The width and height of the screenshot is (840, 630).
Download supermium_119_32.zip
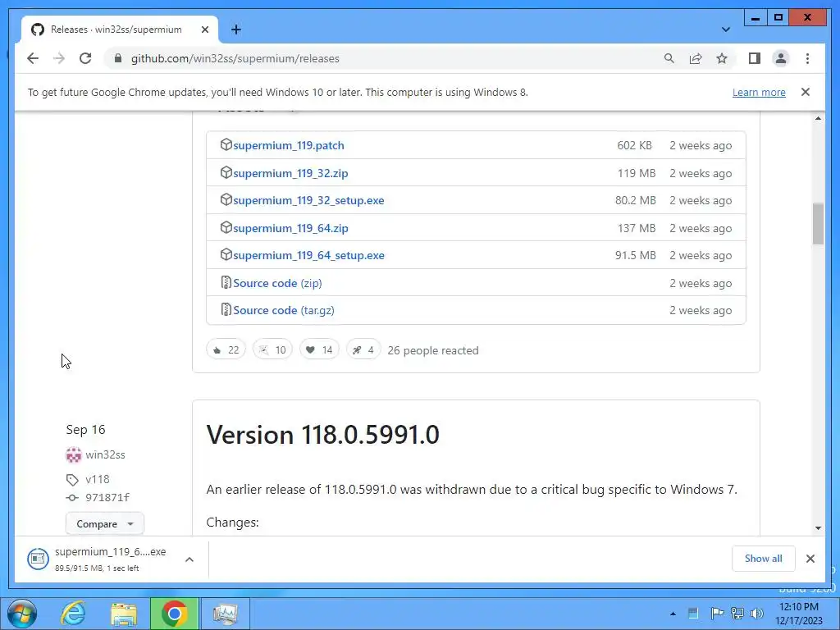tap(290, 173)
